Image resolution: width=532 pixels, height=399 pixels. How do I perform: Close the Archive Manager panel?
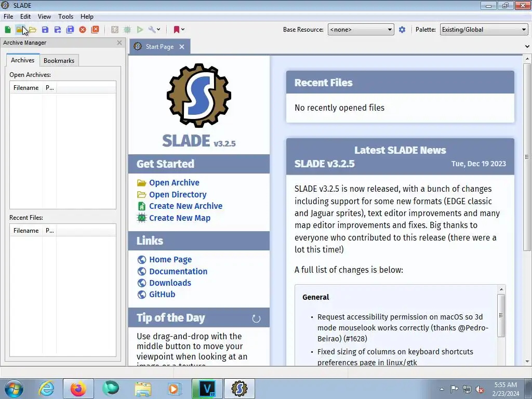(119, 43)
